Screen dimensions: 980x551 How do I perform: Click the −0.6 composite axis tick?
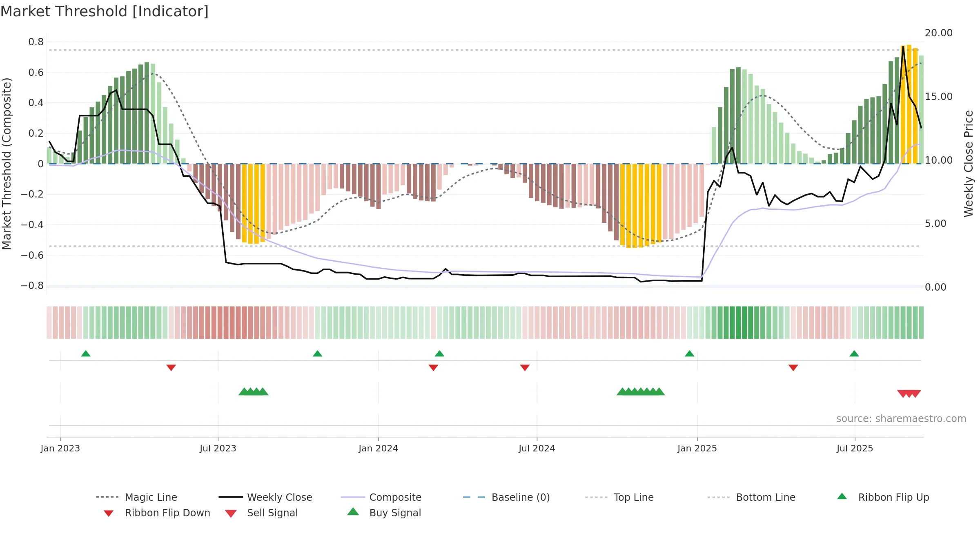pyautogui.click(x=32, y=256)
